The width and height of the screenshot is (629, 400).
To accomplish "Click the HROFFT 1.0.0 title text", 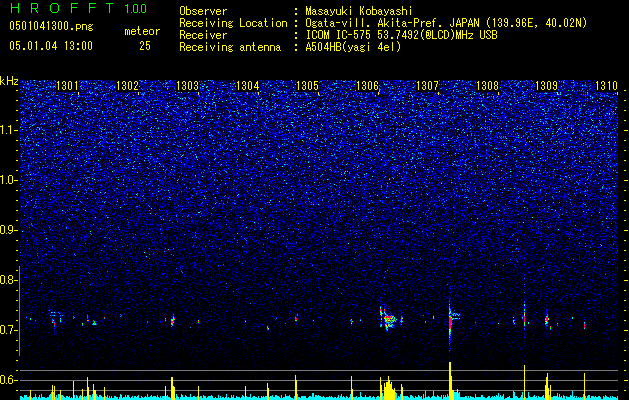I will click(79, 8).
